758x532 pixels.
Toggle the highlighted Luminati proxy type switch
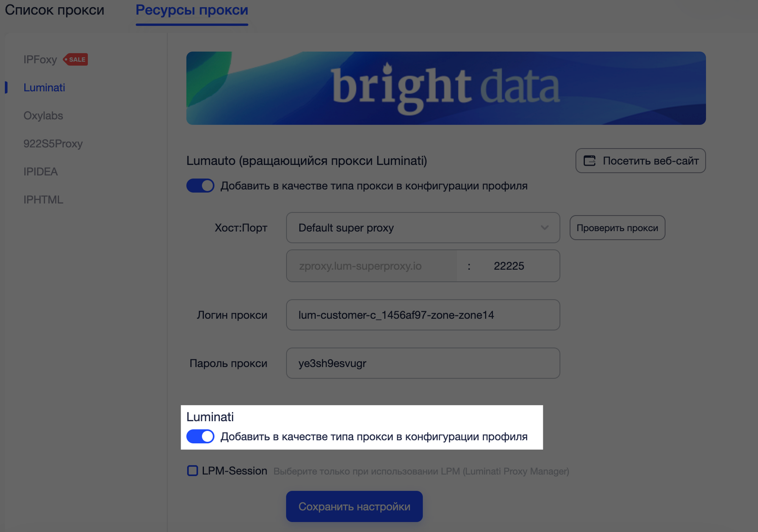click(200, 437)
